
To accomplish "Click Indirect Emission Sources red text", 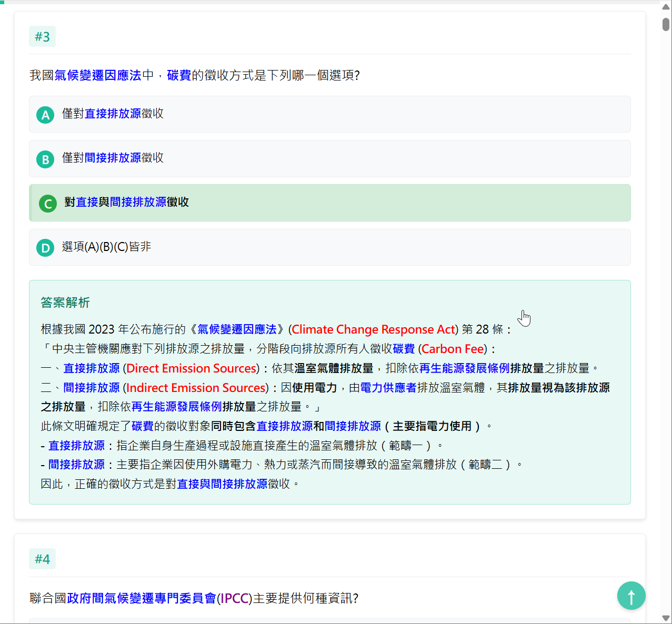I will tap(196, 388).
